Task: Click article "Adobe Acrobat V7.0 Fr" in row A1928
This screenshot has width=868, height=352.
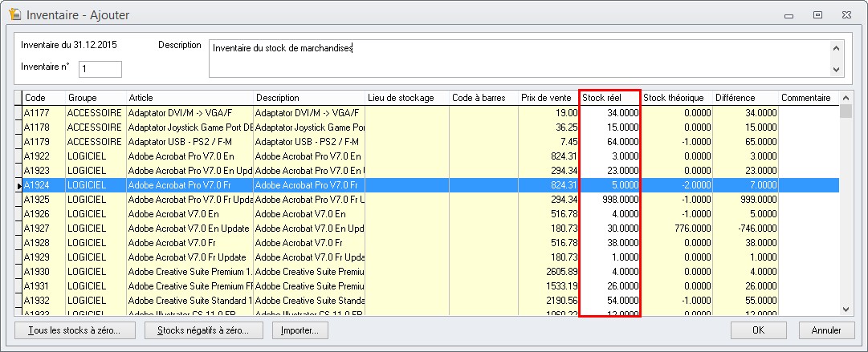Action: [189, 243]
